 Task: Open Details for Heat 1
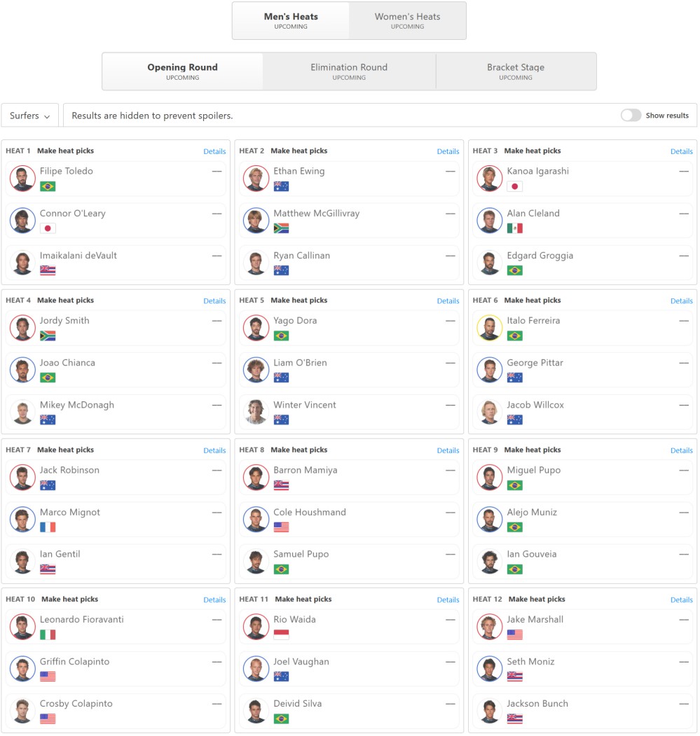[214, 151]
